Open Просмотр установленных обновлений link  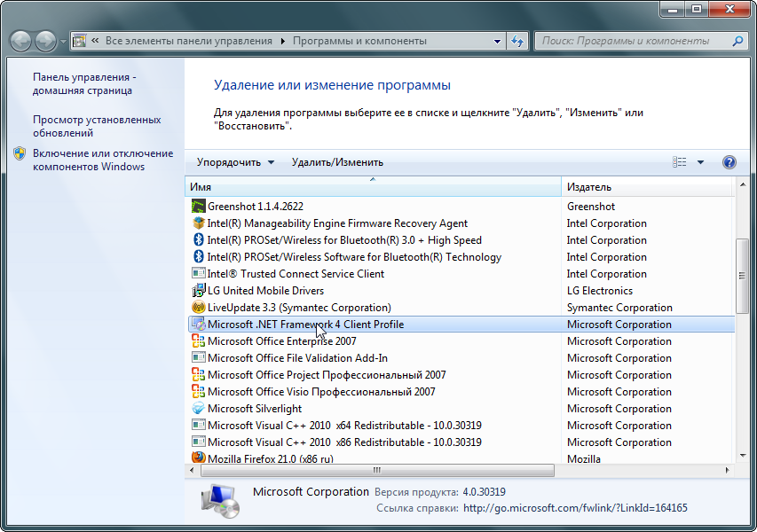97,127
